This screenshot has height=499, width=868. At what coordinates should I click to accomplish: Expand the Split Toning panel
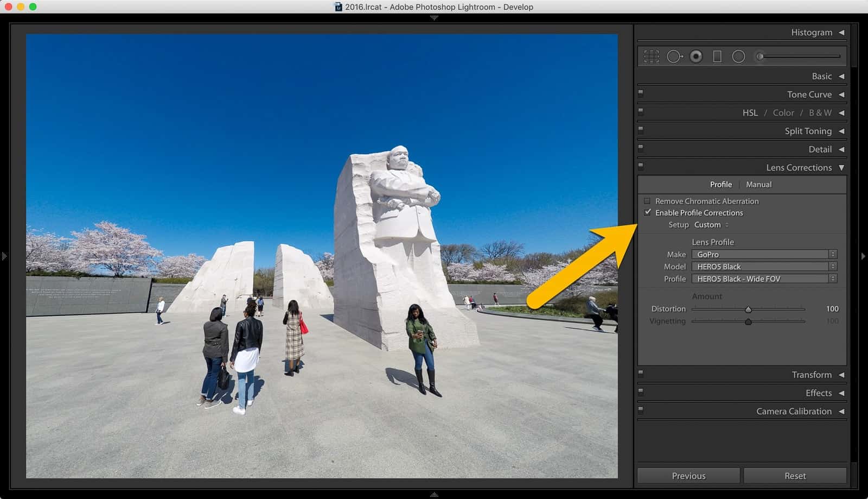(841, 131)
